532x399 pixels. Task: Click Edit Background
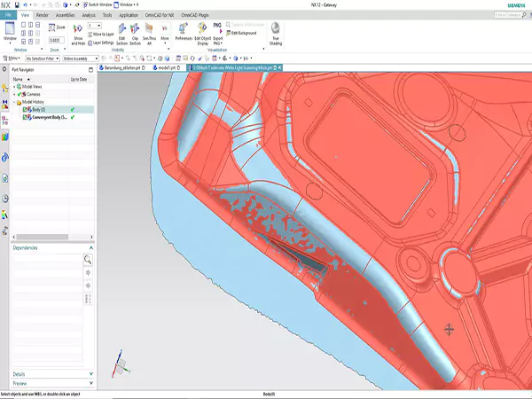click(x=241, y=34)
